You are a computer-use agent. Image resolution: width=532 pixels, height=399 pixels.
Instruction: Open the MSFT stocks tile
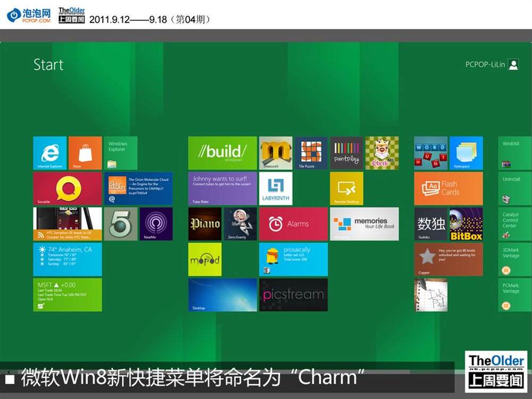pos(68,295)
